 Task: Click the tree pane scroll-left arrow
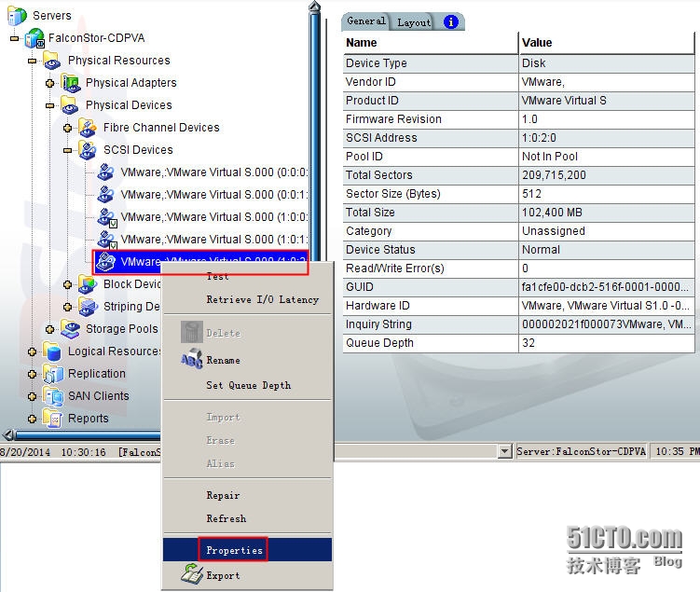[8, 434]
